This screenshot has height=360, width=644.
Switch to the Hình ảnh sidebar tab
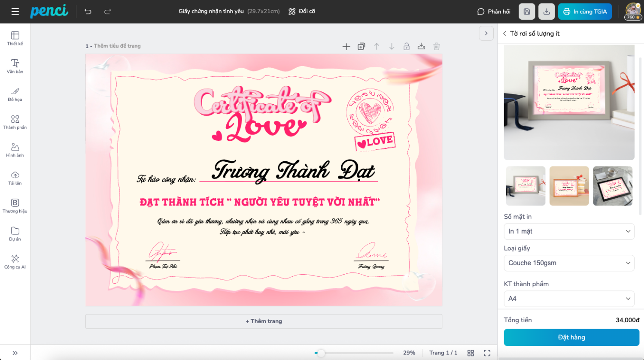(x=15, y=150)
